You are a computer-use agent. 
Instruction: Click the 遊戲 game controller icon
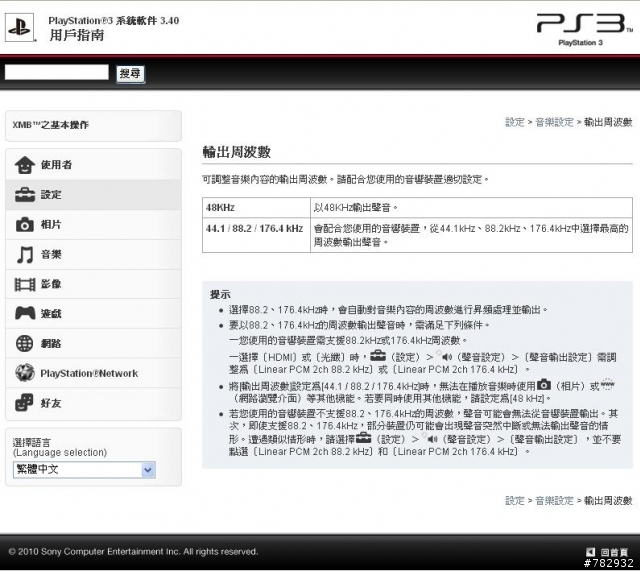pyautogui.click(x=25, y=313)
